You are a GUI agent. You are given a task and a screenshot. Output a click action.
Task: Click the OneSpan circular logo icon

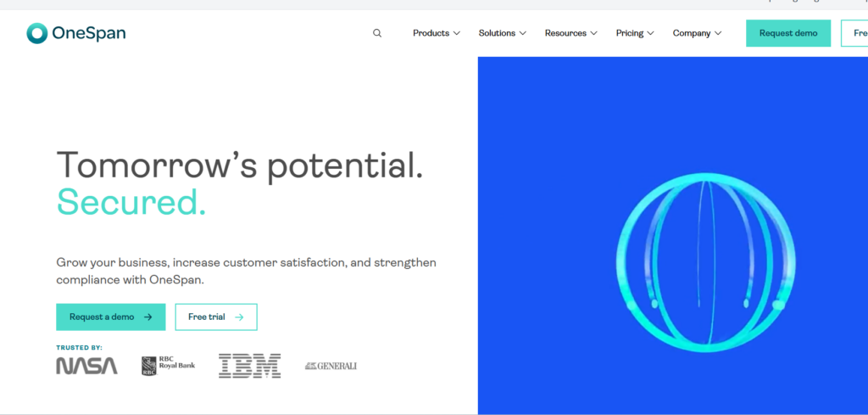pos(36,33)
